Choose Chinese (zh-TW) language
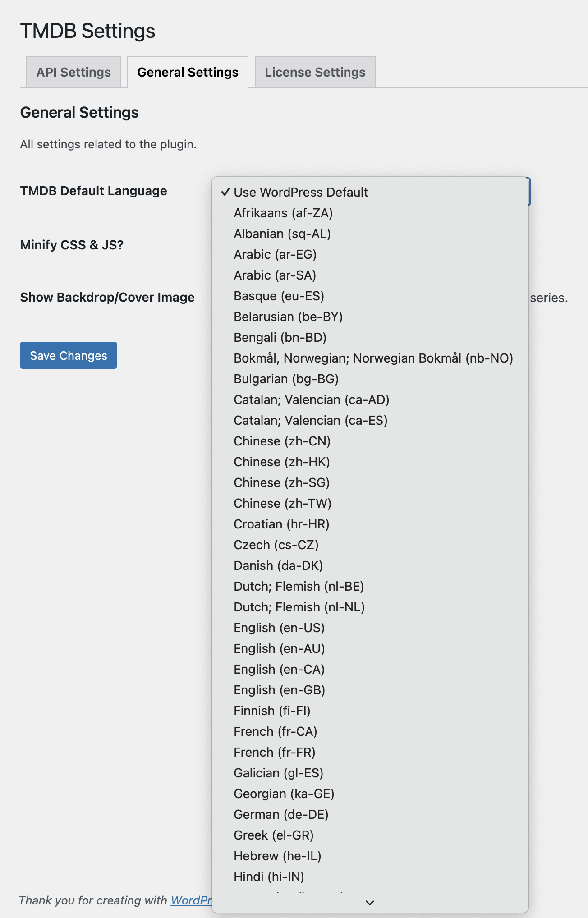The image size is (588, 918). click(x=370, y=503)
